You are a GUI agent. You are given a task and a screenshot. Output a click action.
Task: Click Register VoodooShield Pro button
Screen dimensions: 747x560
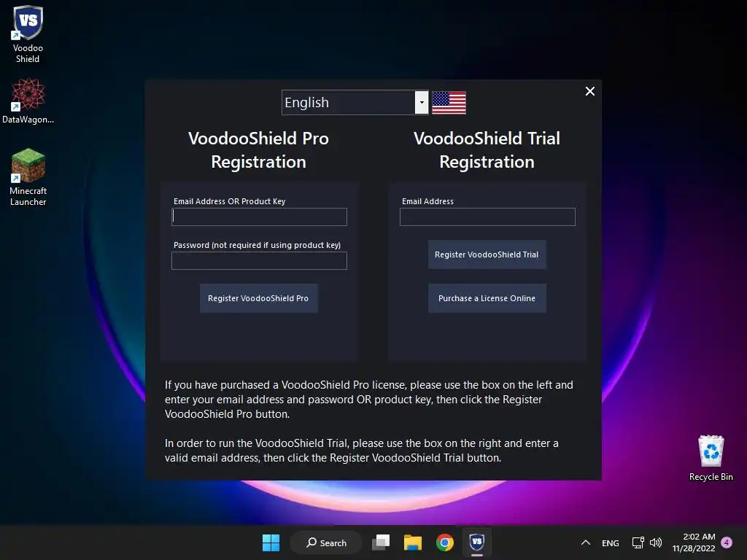259,298
